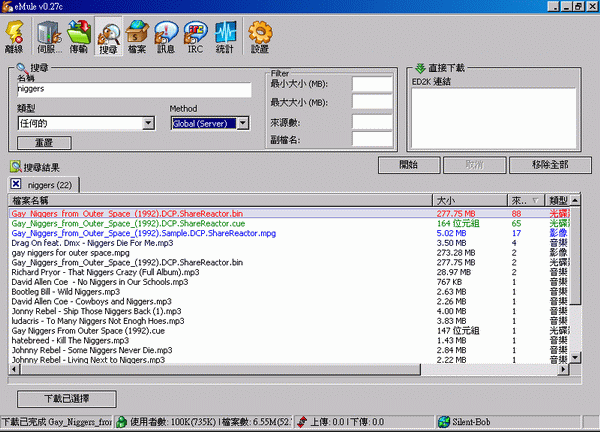The image size is (600, 432).
Task: Click the results list scroll-down arrow
Action: [575, 357]
